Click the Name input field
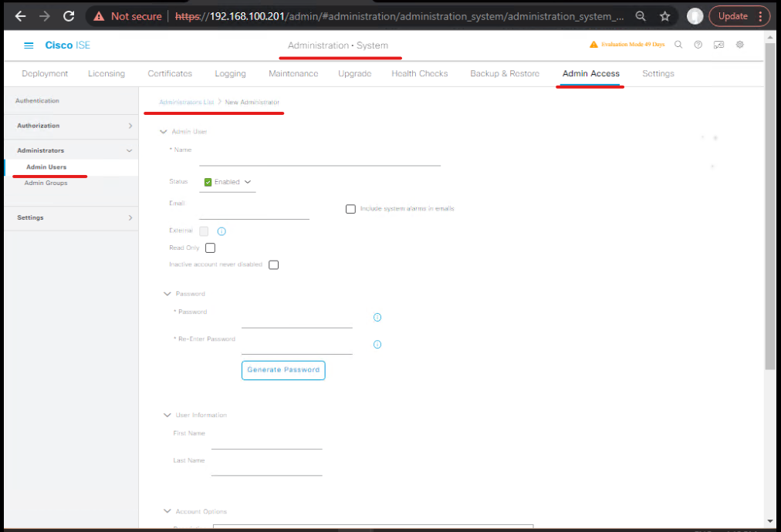This screenshot has width=781, height=532. 319,158
